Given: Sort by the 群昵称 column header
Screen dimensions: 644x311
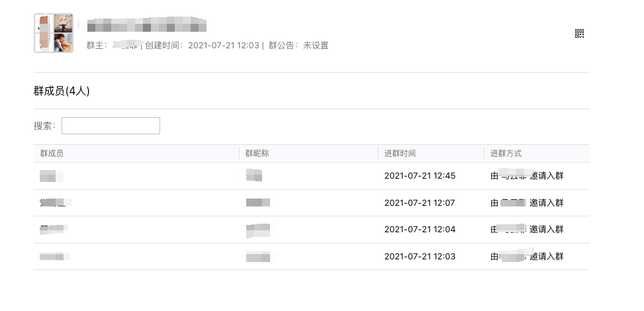Looking at the screenshot, I should coord(257,154).
